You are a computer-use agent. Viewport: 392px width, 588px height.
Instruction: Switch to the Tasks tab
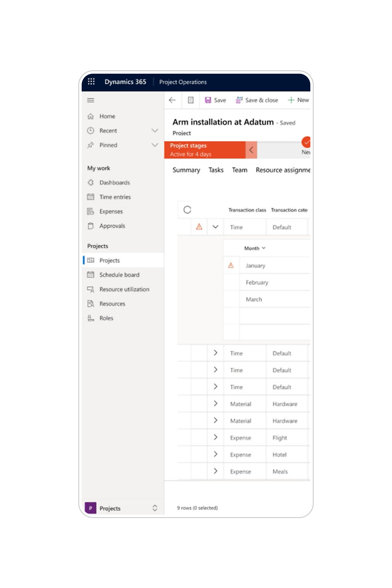[216, 170]
